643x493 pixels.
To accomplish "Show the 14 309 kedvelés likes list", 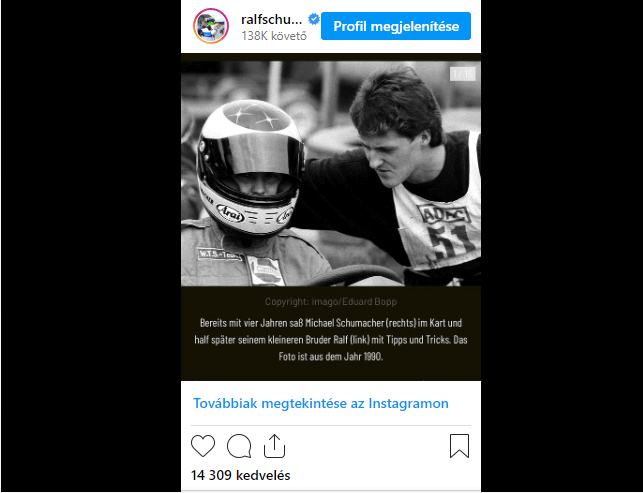I will (240, 475).
